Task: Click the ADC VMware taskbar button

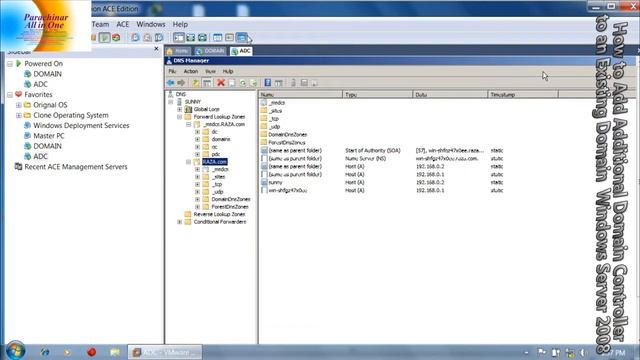Action: (x=165, y=352)
